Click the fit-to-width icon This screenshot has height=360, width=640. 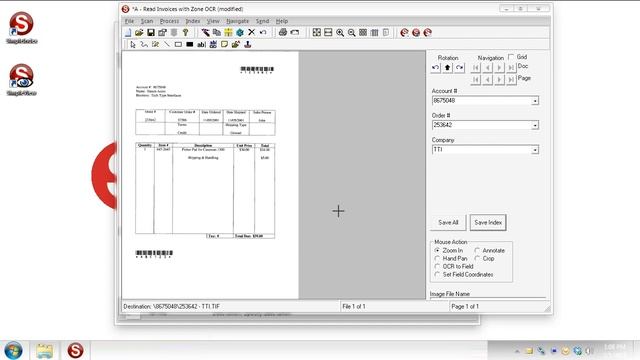point(328,33)
